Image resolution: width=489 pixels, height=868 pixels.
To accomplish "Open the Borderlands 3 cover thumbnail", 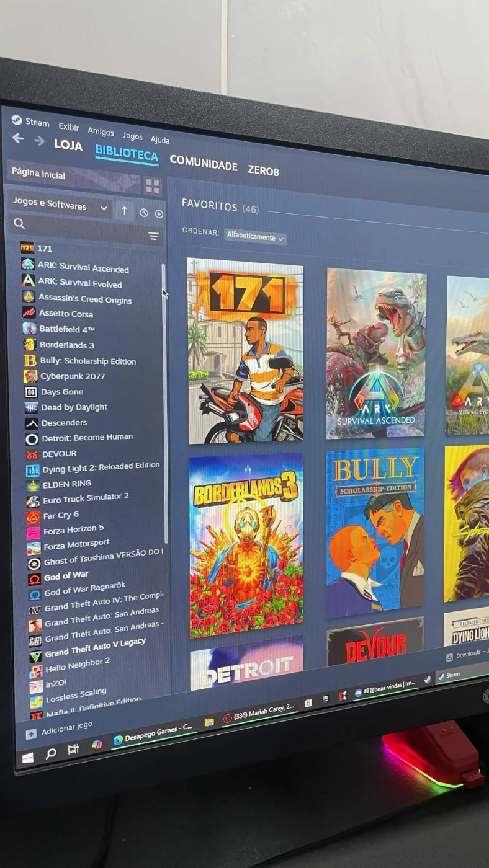I will point(246,544).
